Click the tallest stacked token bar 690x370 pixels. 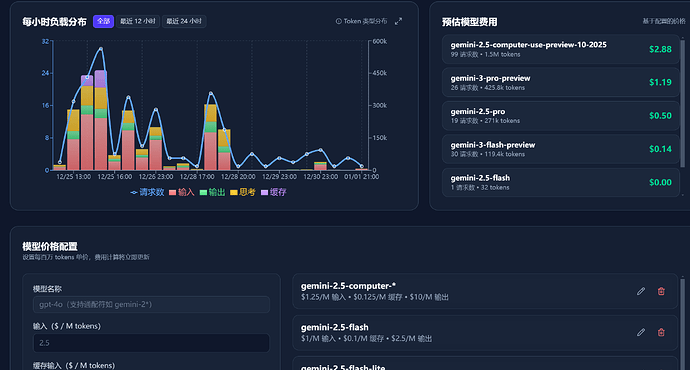[x=101, y=120]
